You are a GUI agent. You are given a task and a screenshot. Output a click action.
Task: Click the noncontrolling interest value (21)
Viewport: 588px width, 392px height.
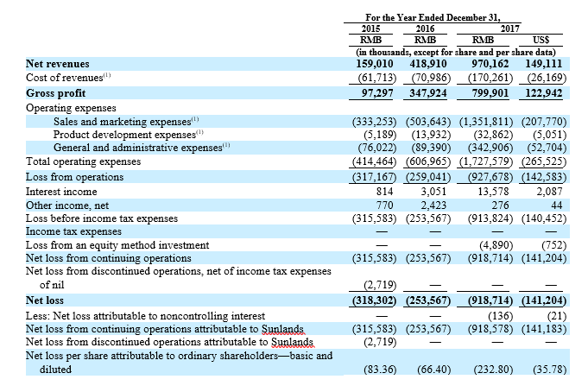coord(557,316)
